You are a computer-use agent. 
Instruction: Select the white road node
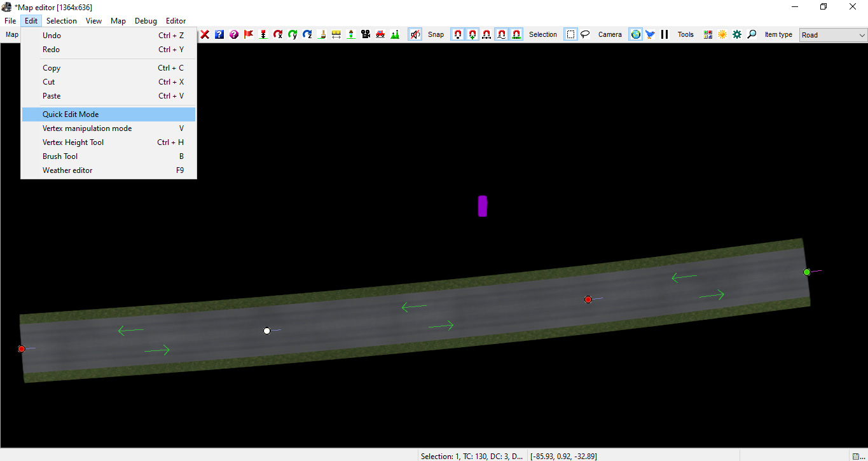(267, 331)
